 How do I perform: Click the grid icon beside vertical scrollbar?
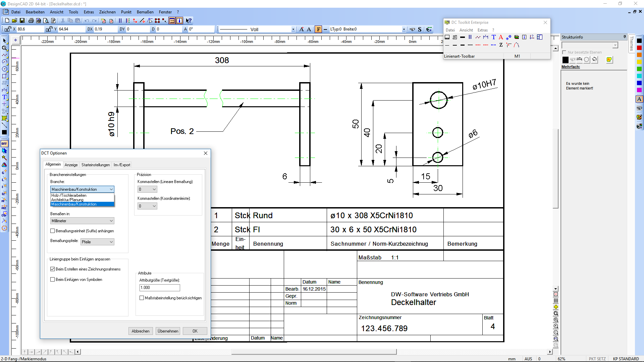(556, 301)
